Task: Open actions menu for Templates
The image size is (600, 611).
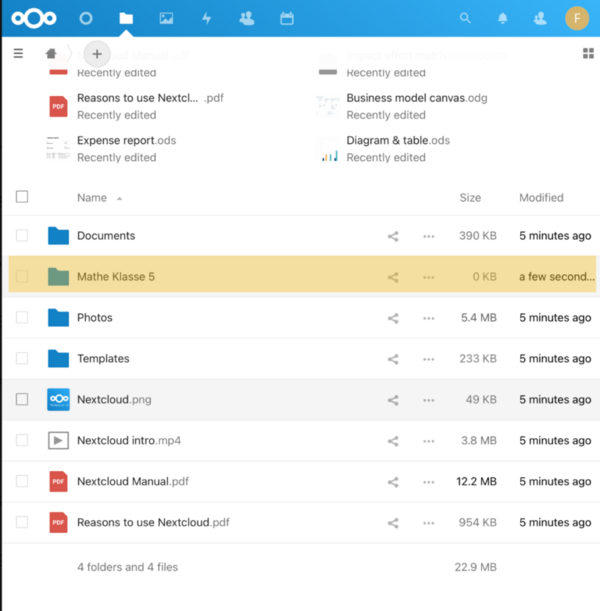Action: (429, 359)
